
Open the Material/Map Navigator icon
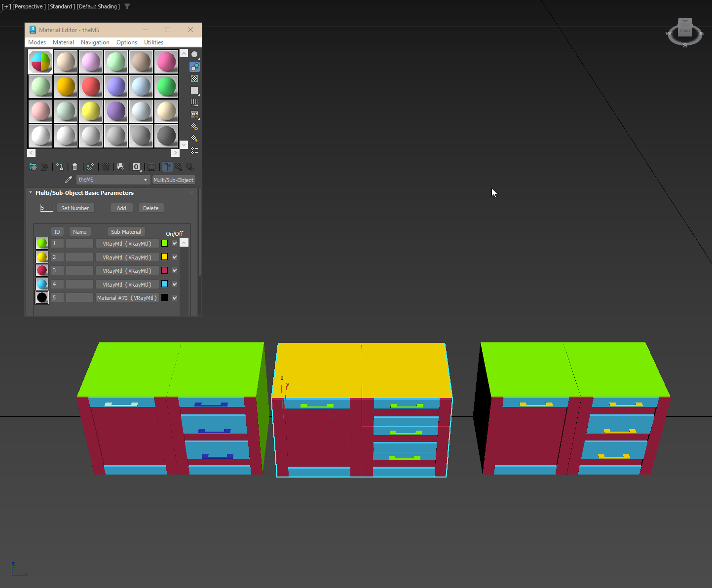point(194,150)
